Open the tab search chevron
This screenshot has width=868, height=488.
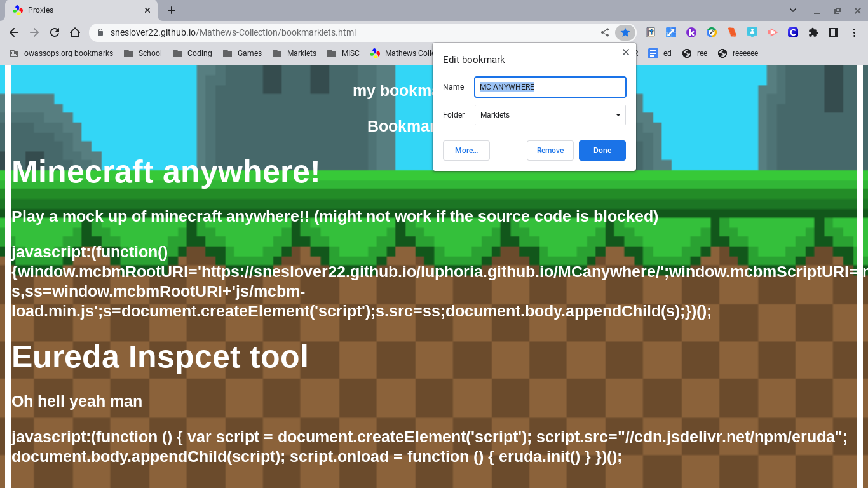pos(793,10)
